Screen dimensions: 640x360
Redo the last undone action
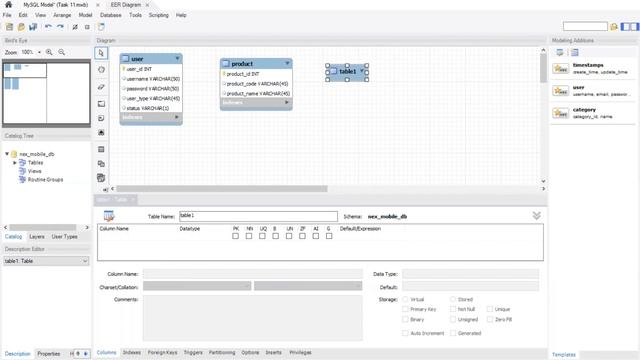click(60, 27)
